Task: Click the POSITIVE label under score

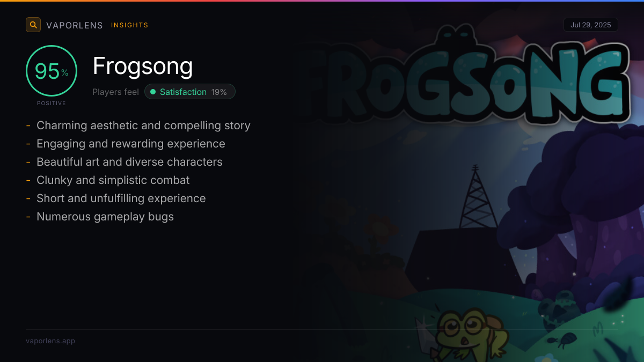Action: pyautogui.click(x=52, y=103)
